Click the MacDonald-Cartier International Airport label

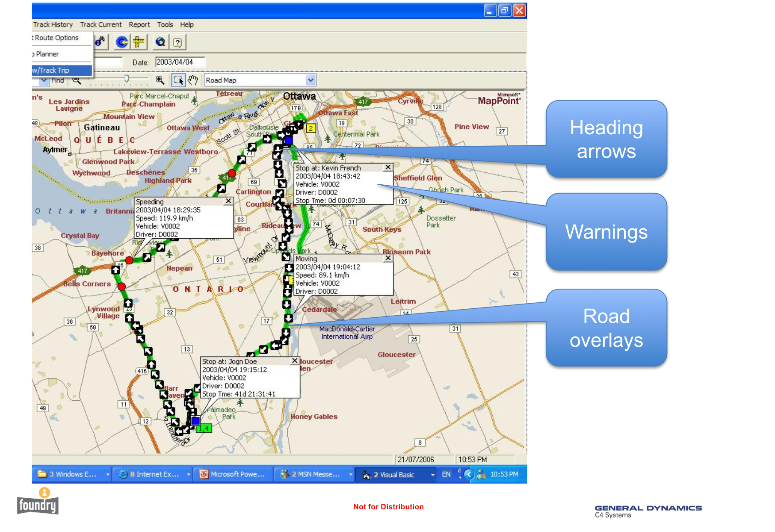[347, 333]
